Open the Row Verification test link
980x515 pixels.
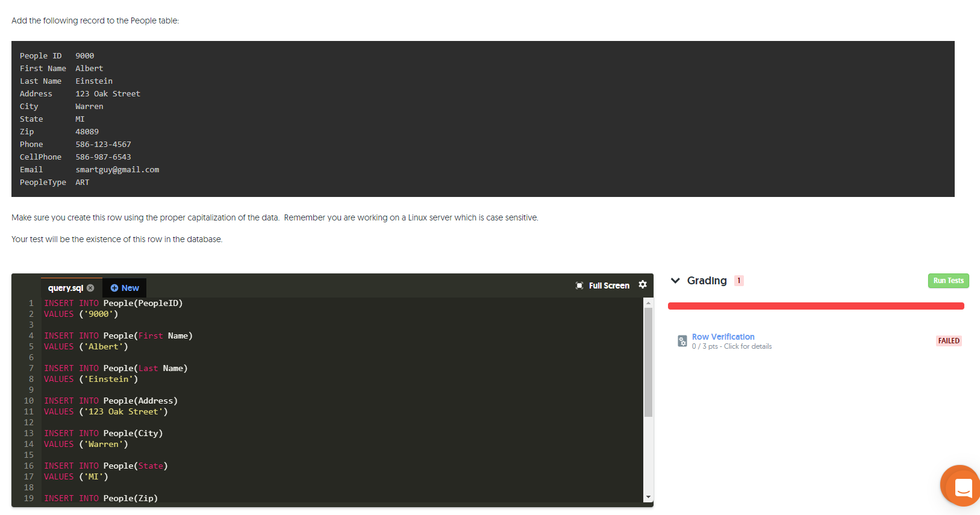click(723, 337)
